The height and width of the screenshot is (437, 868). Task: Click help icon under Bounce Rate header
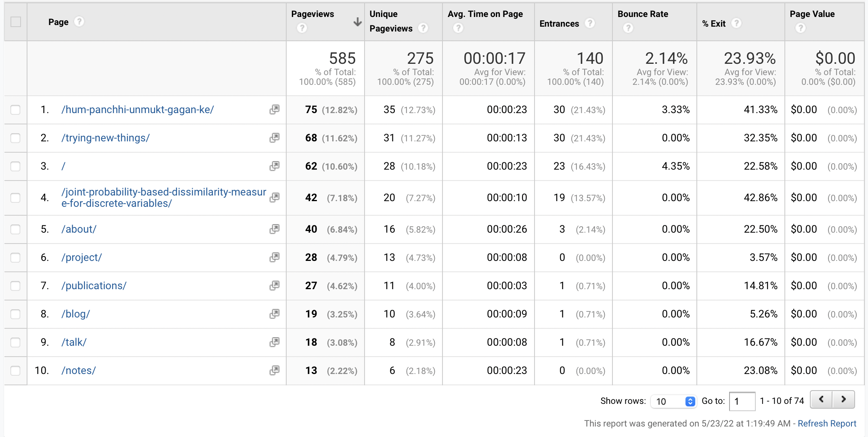pos(628,28)
